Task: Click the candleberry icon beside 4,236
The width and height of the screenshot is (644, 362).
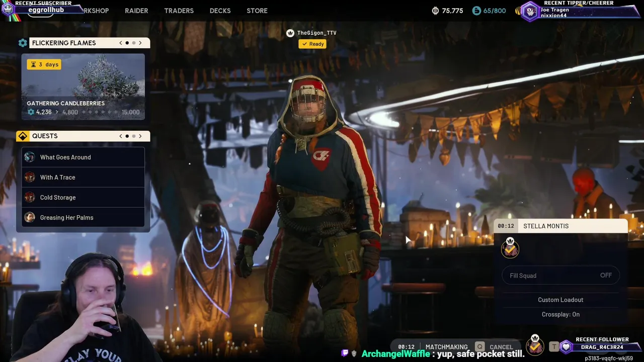Action: [x=31, y=112]
